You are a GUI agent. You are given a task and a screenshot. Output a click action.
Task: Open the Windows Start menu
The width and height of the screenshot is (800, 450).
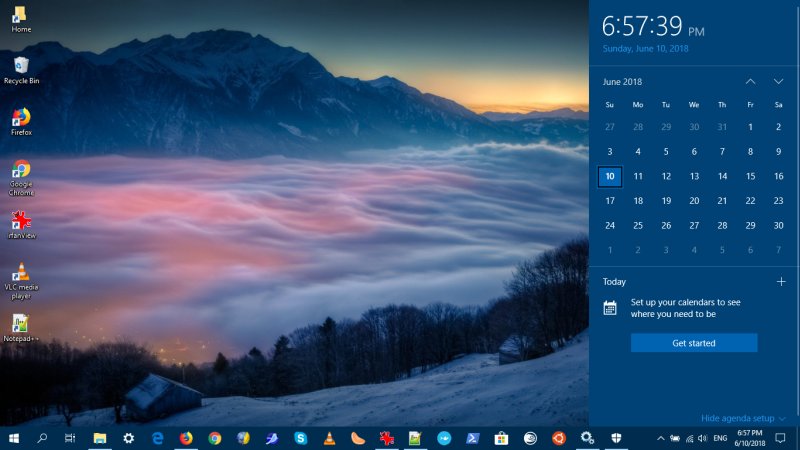pyautogui.click(x=14, y=438)
